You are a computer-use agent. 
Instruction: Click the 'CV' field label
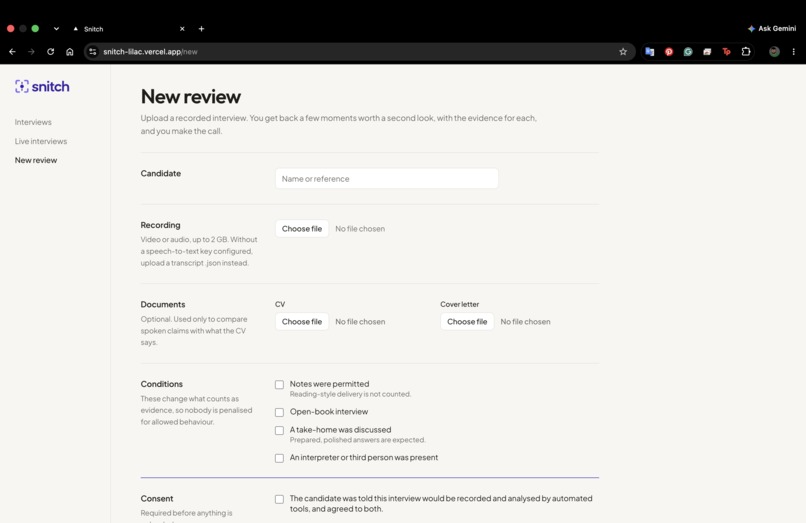280,304
